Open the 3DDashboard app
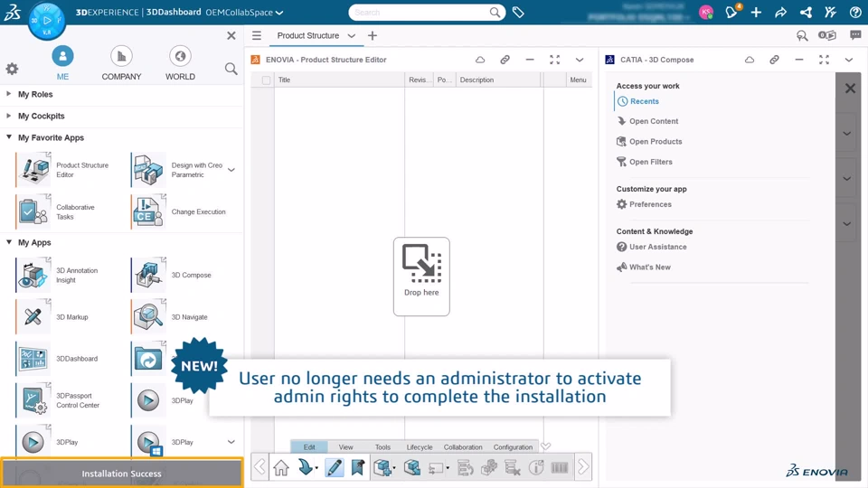The width and height of the screenshot is (868, 488). 34,359
